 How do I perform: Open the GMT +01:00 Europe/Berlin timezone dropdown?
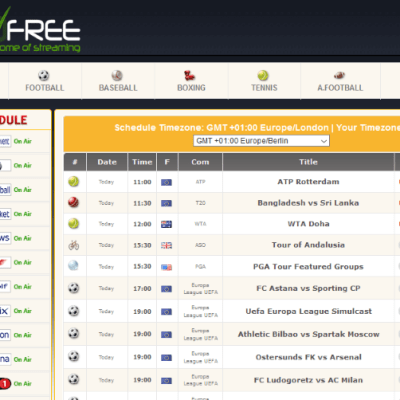pos(261,141)
